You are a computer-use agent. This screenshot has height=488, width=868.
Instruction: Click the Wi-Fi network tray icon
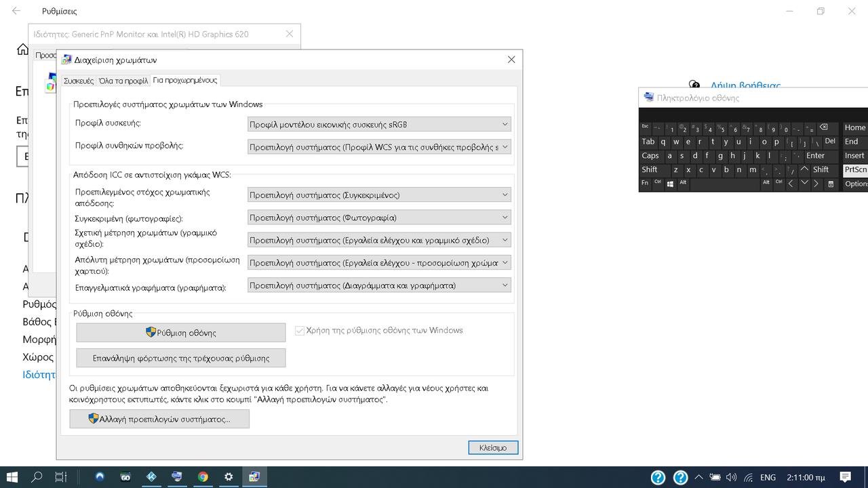748,477
